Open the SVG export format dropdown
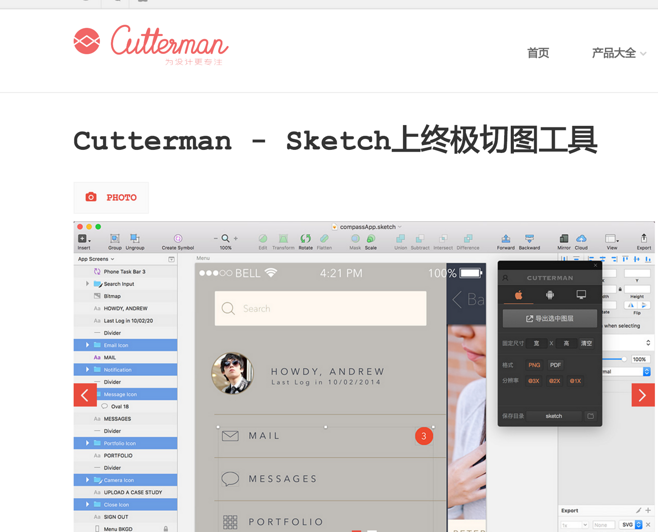658x532 pixels. click(631, 524)
